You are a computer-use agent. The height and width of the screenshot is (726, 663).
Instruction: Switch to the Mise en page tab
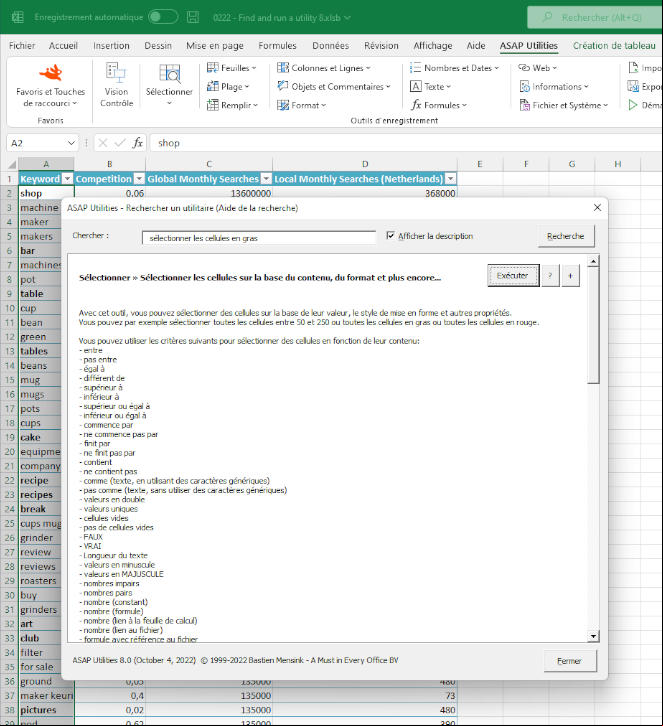coord(215,46)
